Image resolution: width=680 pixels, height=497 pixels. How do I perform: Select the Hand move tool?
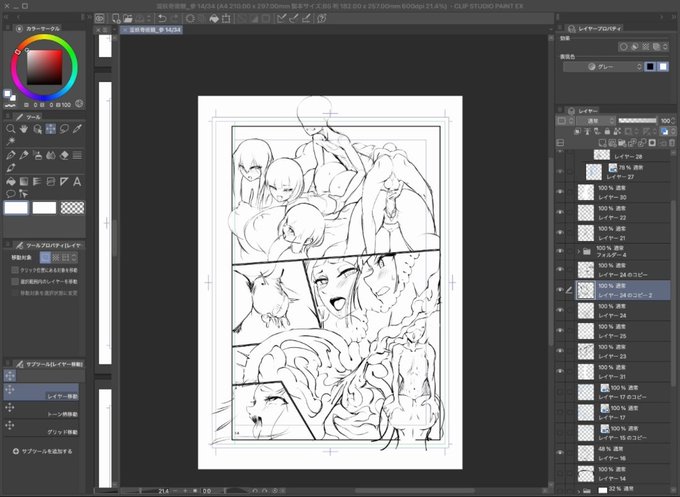coord(24,129)
